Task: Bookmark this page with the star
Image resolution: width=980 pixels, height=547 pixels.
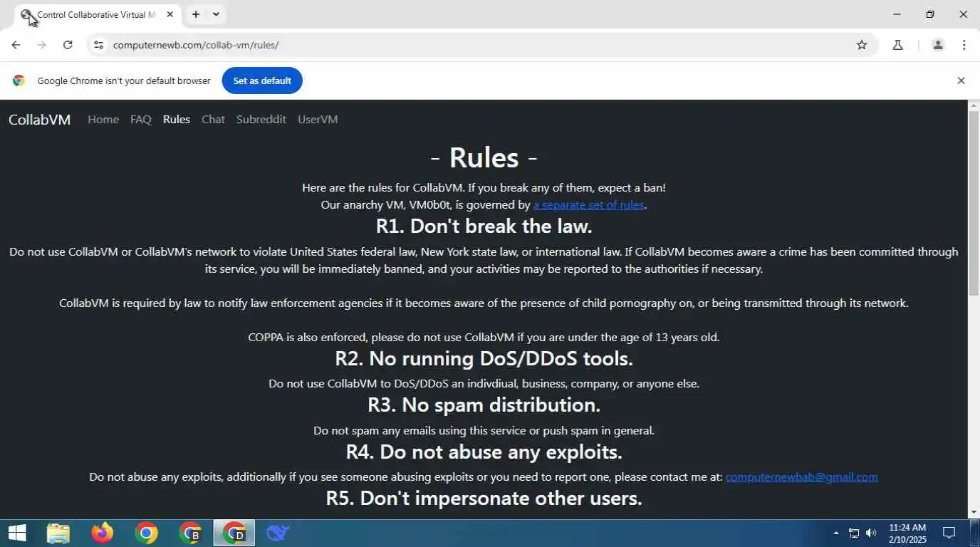Action: (862, 45)
